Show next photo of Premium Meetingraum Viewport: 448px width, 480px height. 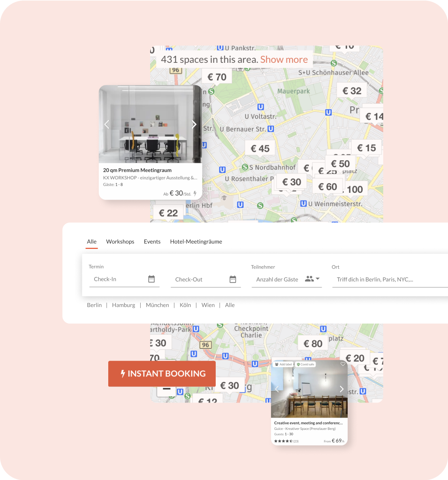(194, 124)
